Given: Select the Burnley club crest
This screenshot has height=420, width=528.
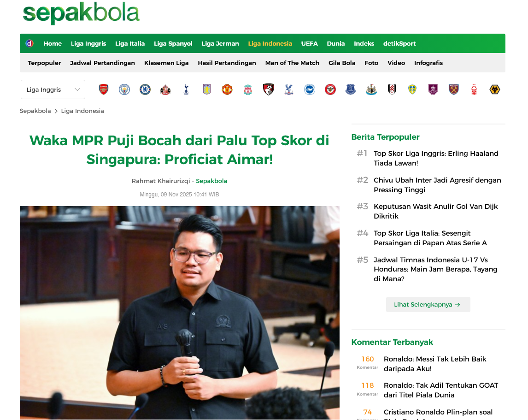Looking at the screenshot, I should tap(433, 89).
